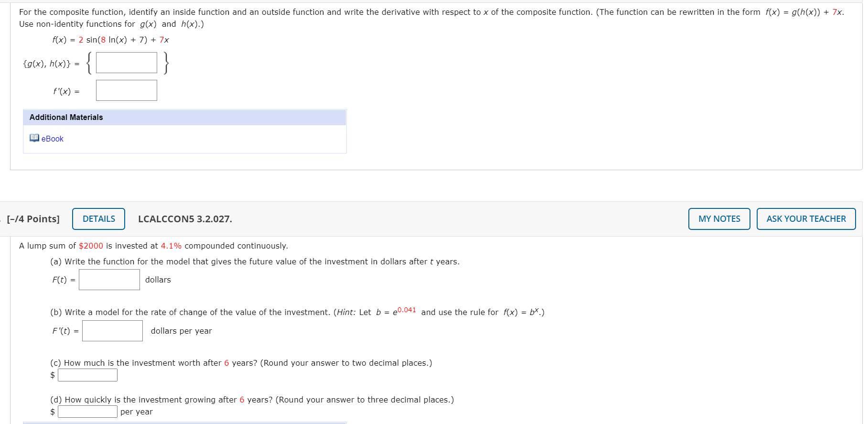Viewport: 868px width, 424px height.
Task: Open MY NOTES
Action: click(x=718, y=218)
